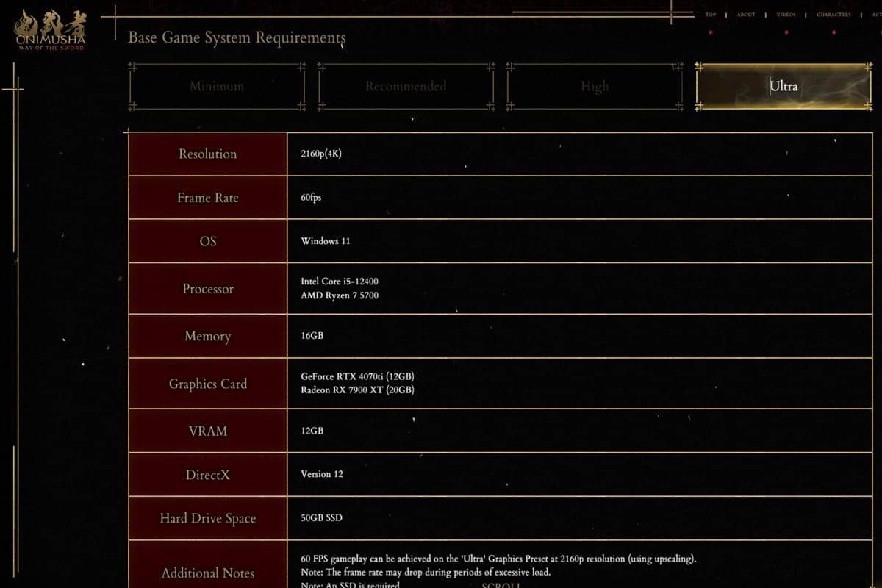
Task: Select the Recommended requirements tab
Action: tap(406, 86)
